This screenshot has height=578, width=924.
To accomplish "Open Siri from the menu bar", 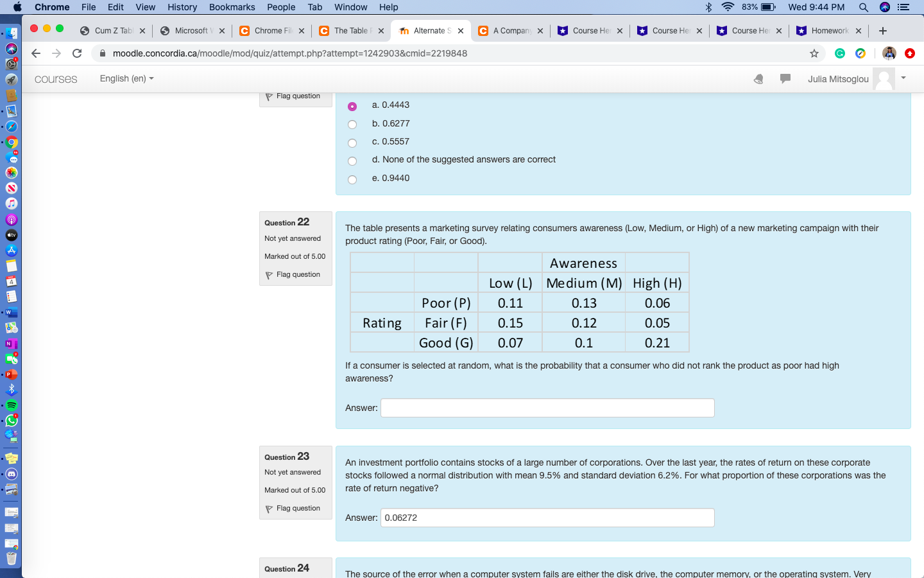I will point(885,7).
